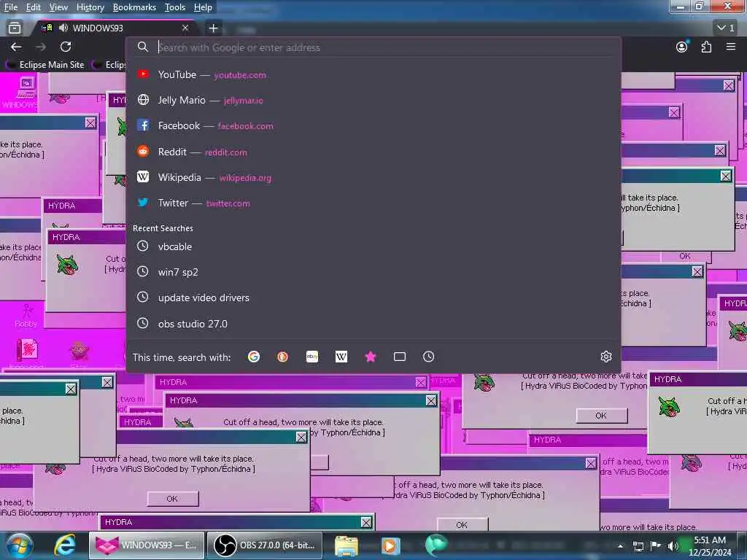Image resolution: width=747 pixels, height=560 pixels.
Task: Open the Tools menu
Action: click(175, 7)
